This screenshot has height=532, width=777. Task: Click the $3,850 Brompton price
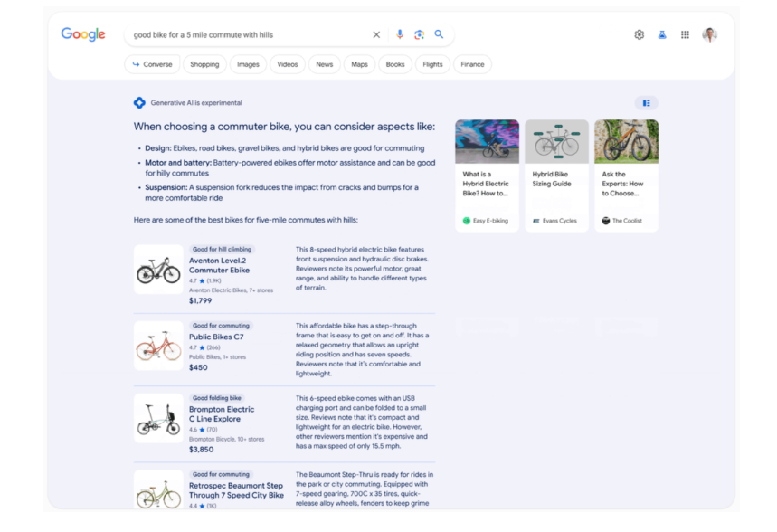[201, 449]
